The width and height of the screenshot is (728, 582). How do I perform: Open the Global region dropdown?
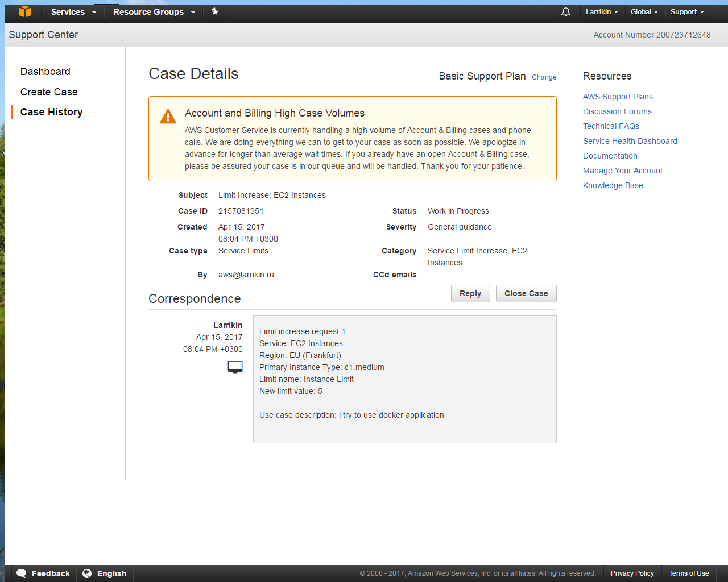(644, 12)
